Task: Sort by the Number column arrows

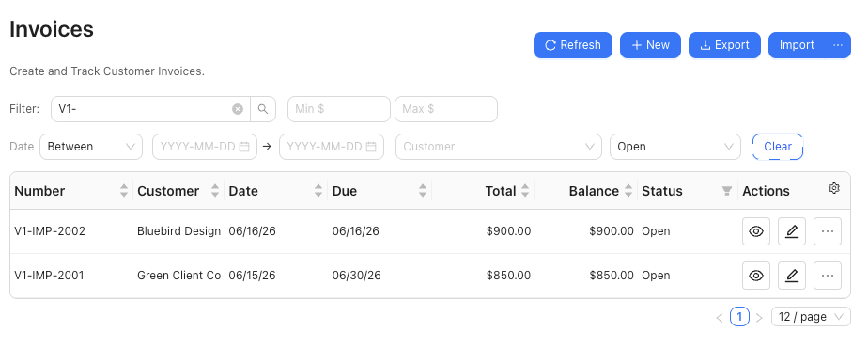Action: (124, 191)
